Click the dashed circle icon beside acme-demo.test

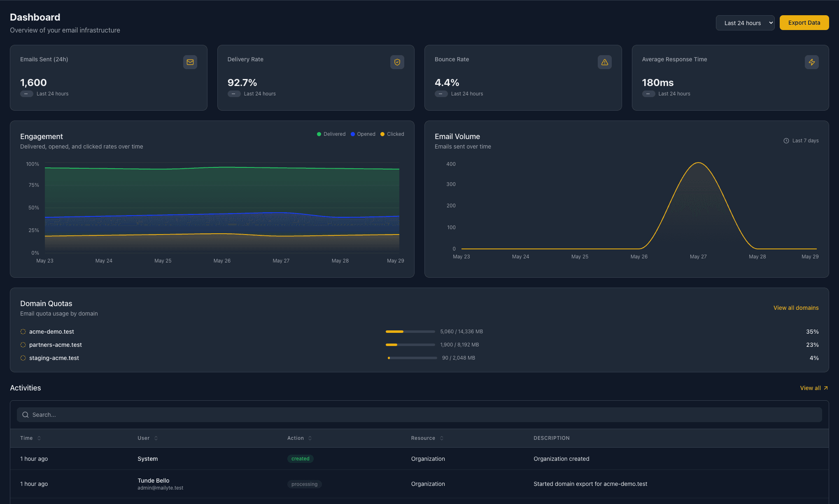[x=23, y=332]
